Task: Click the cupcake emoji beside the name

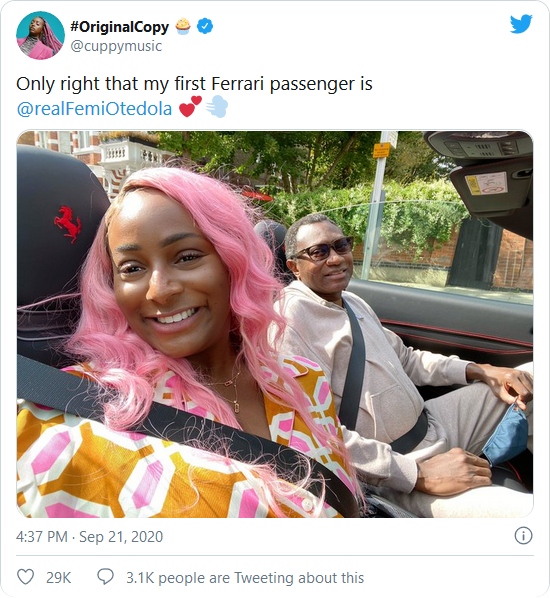Action: (183, 26)
